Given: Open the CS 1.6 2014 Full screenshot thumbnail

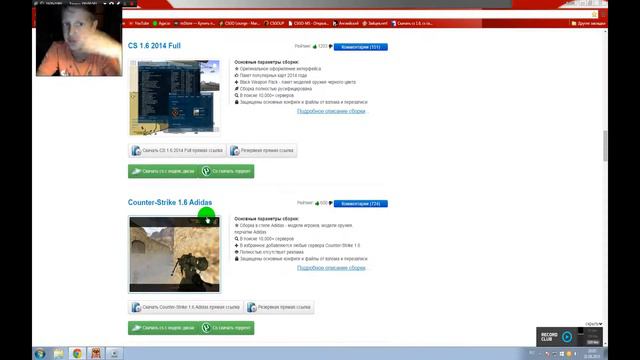Looking at the screenshot, I should click(x=175, y=97).
